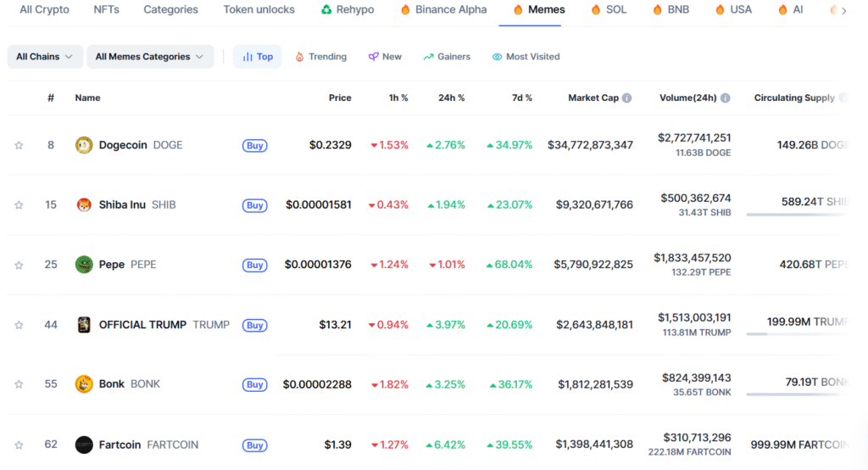Filter list by New coins
This screenshot has height=470, width=868.
pyautogui.click(x=385, y=57)
